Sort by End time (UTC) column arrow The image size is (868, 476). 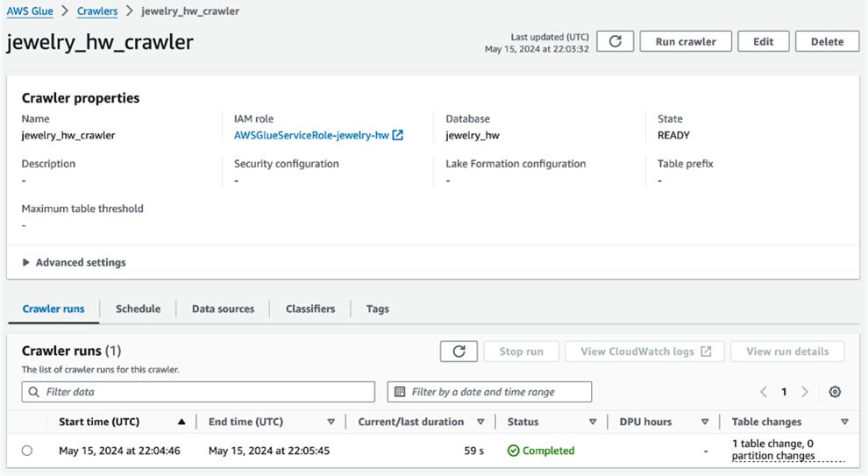[331, 422]
